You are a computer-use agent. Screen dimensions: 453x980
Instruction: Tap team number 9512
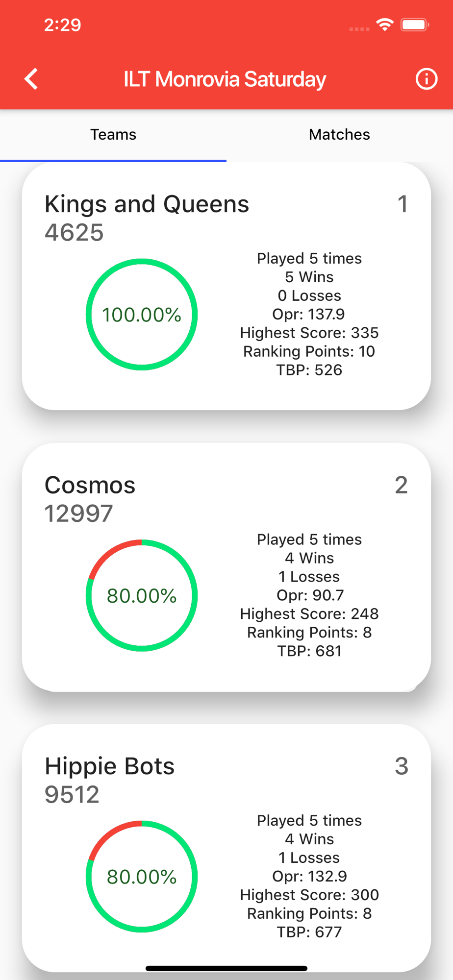point(72,794)
